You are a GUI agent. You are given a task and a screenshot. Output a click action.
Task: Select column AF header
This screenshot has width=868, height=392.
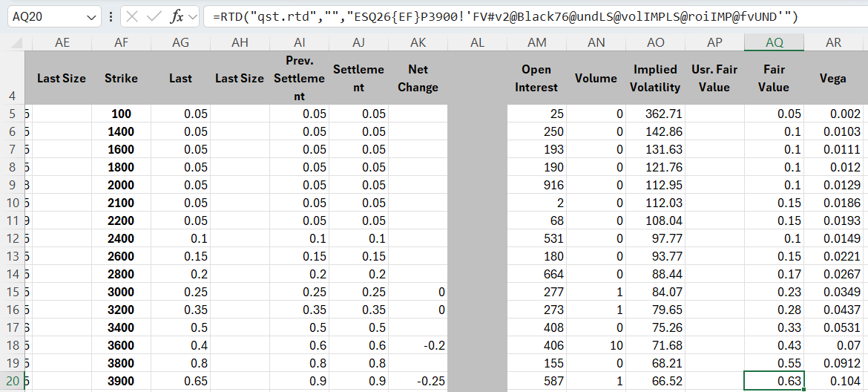pos(121,42)
